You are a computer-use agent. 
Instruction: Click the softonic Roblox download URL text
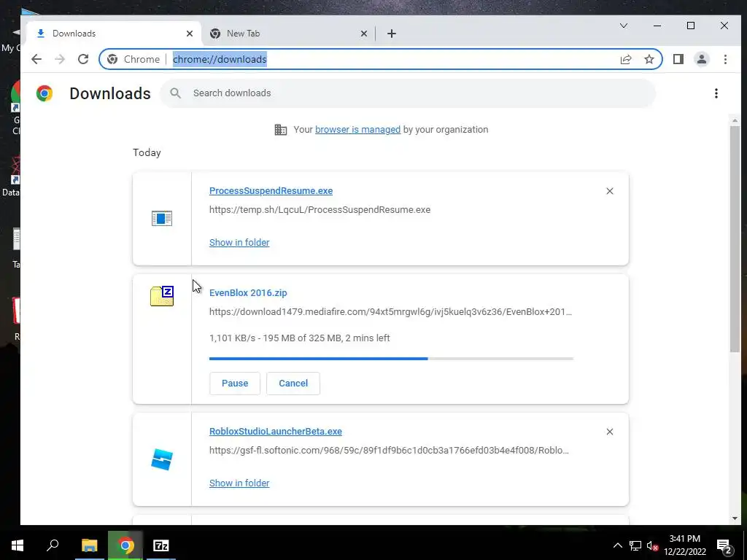(389, 450)
